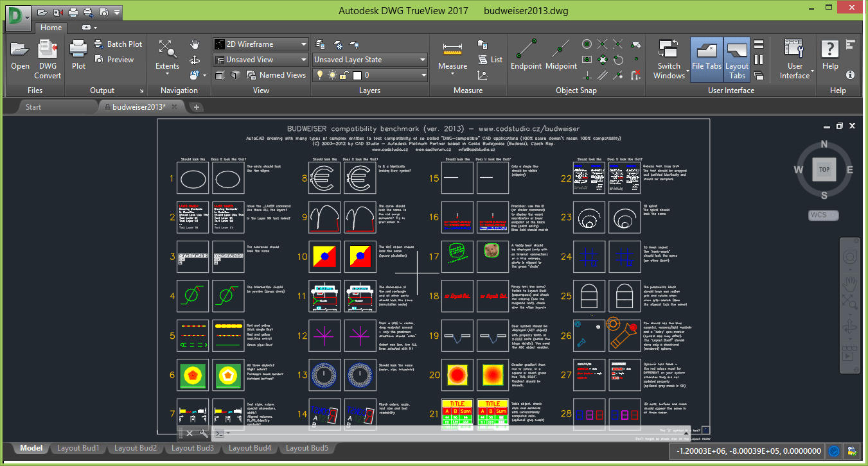
Task: Click the large Open folder button in Files panel
Action: pyautogui.click(x=20, y=55)
